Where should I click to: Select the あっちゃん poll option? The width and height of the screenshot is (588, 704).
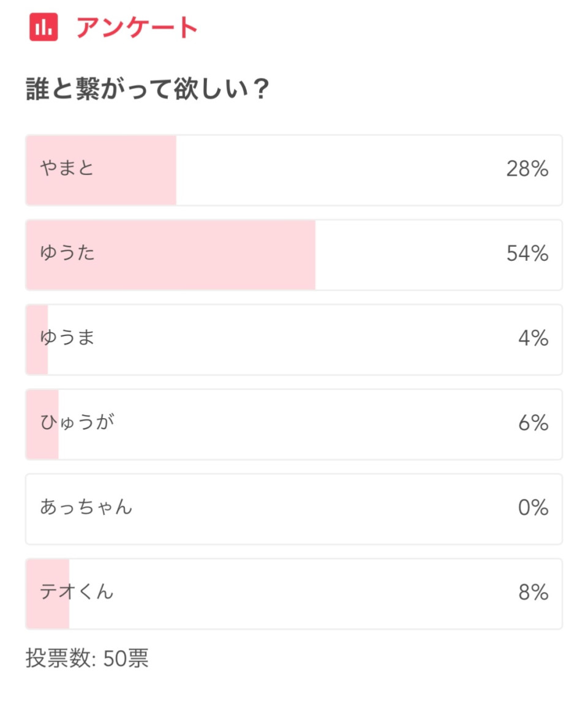tap(86, 507)
